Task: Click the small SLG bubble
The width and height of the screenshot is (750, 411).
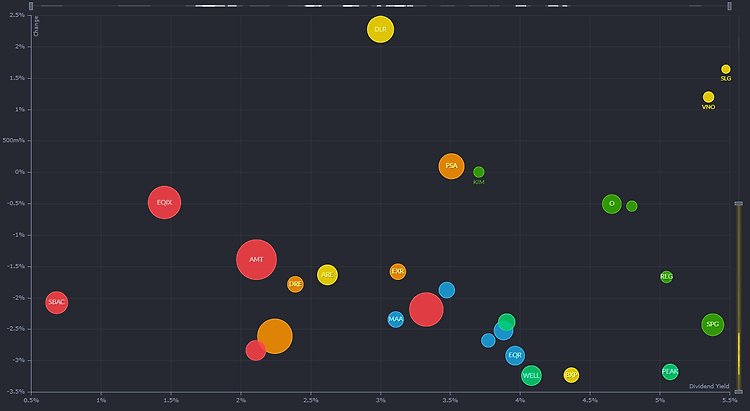Action: (726, 69)
